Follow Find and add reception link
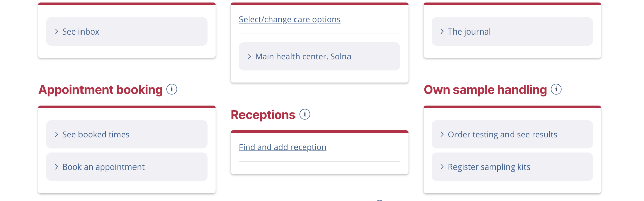This screenshot has height=201, width=644. (282, 147)
